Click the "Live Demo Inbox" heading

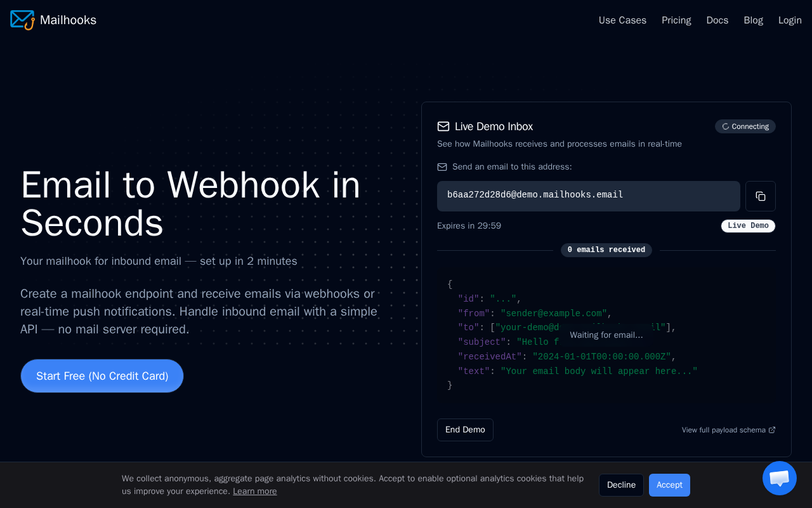pyautogui.click(x=494, y=126)
